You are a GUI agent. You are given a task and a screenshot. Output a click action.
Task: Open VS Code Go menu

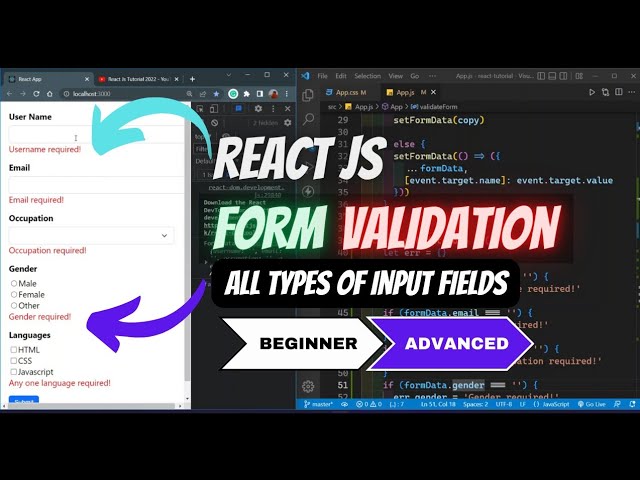pyautogui.click(x=415, y=76)
